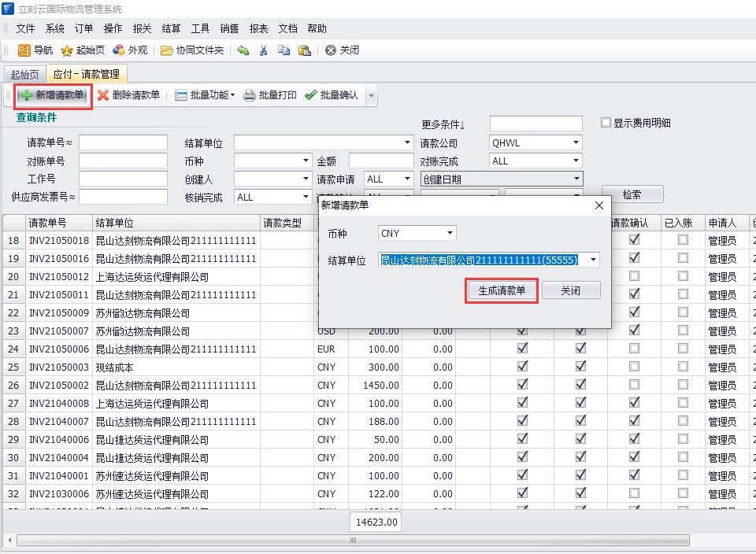Image resolution: width=756 pixels, height=554 pixels.
Task: Click 删除请款单 delete button
Action: tap(128, 95)
